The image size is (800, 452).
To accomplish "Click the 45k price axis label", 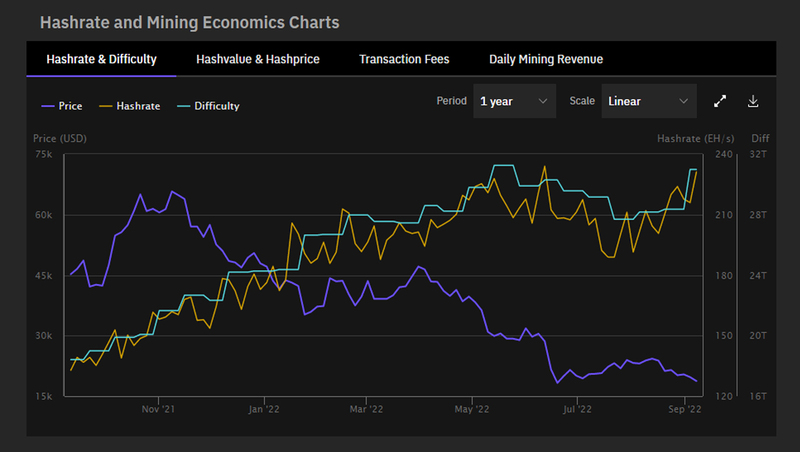I will point(43,275).
